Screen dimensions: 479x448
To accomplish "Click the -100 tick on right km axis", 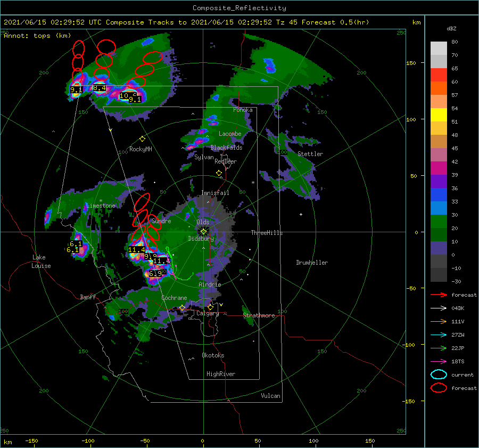I will (409, 345).
